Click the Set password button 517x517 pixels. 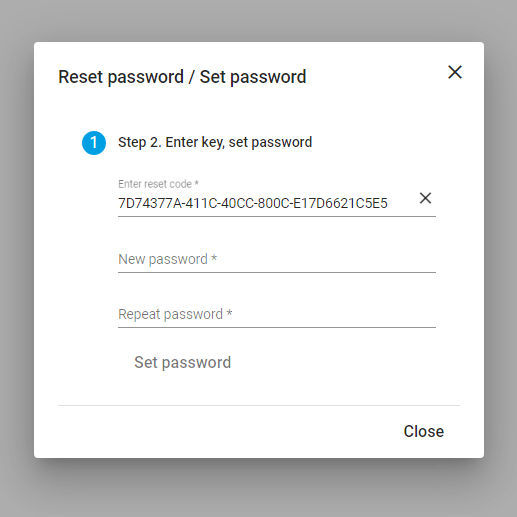tap(182, 362)
